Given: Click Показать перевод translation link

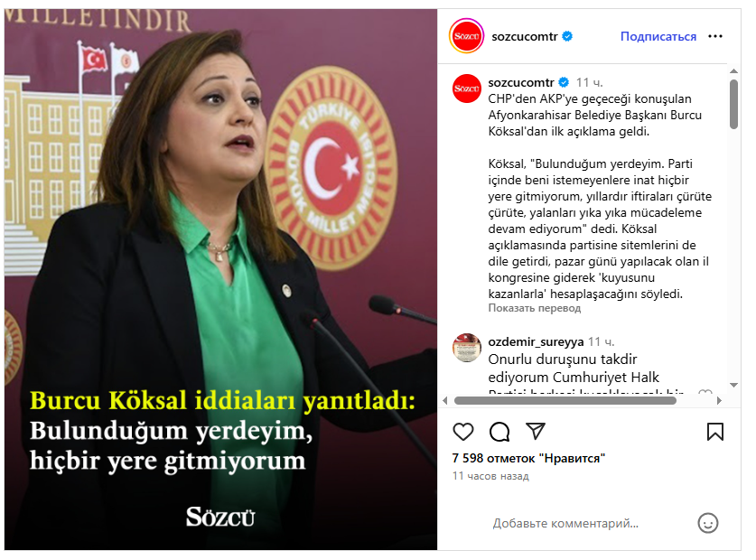Looking at the screenshot, I should (x=534, y=308).
